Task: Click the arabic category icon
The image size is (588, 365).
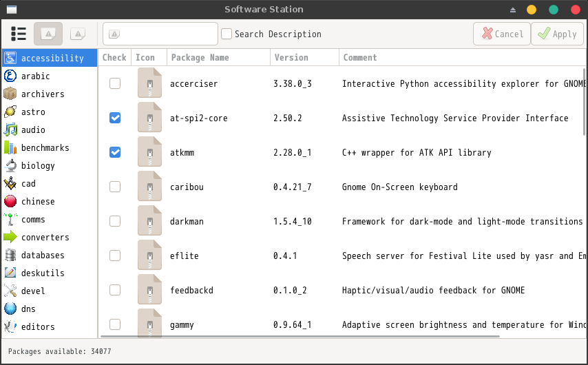Action: point(10,76)
